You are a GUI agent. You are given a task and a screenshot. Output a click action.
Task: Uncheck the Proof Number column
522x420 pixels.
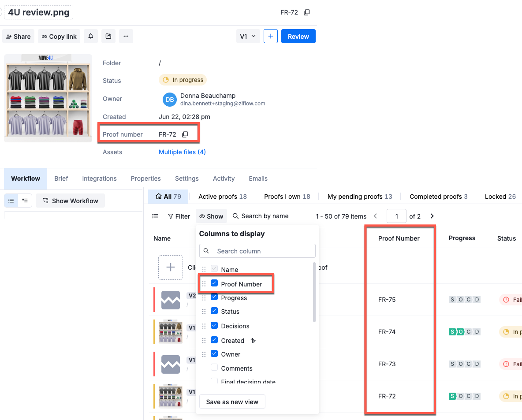(x=214, y=283)
